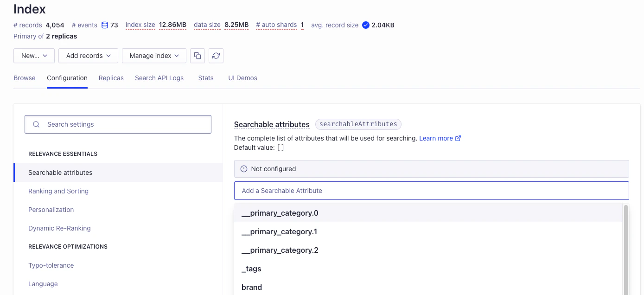The height and width of the screenshot is (295, 644).
Task: Select Ranking and Sorting in the sidebar
Action: (x=58, y=191)
